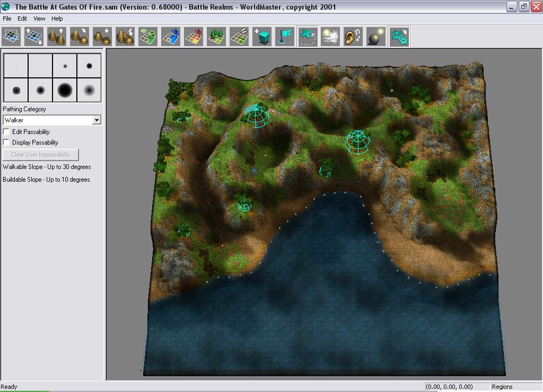Click the Walker combo box field
543x392 pixels.
pyautogui.click(x=48, y=120)
